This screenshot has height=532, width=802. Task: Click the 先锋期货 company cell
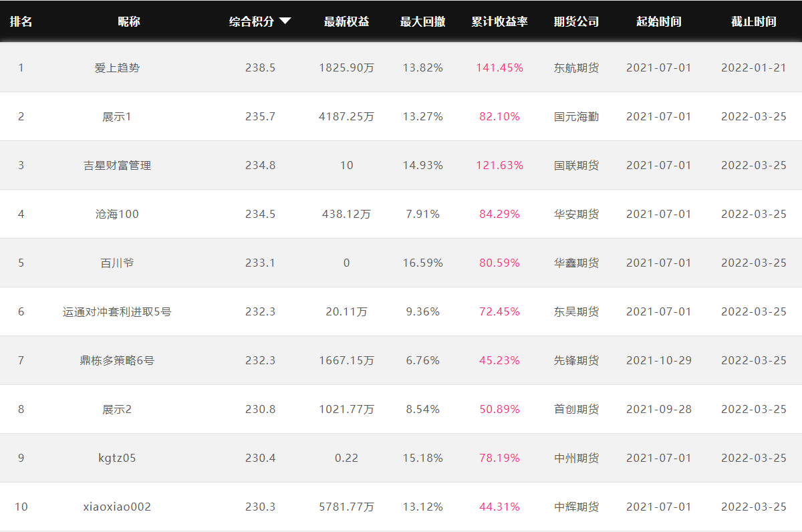tap(576, 360)
